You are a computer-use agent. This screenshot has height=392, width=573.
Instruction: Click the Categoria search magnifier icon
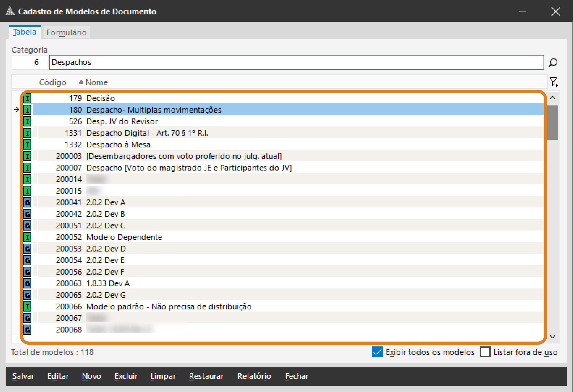pyautogui.click(x=553, y=63)
